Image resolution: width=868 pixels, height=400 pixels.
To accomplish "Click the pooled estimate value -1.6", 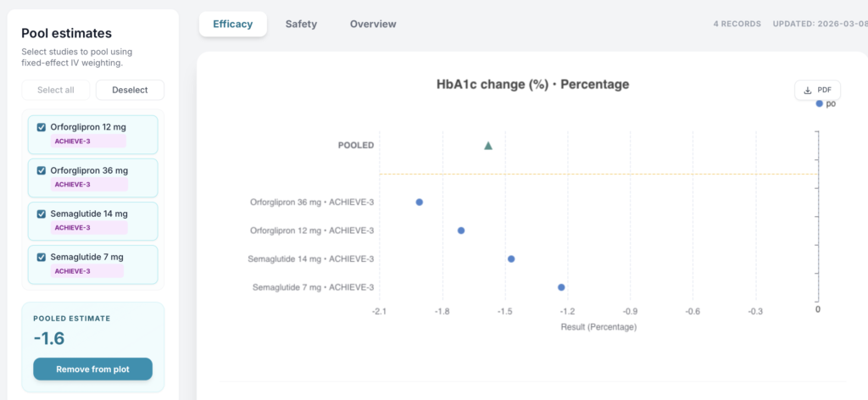I will (x=49, y=339).
